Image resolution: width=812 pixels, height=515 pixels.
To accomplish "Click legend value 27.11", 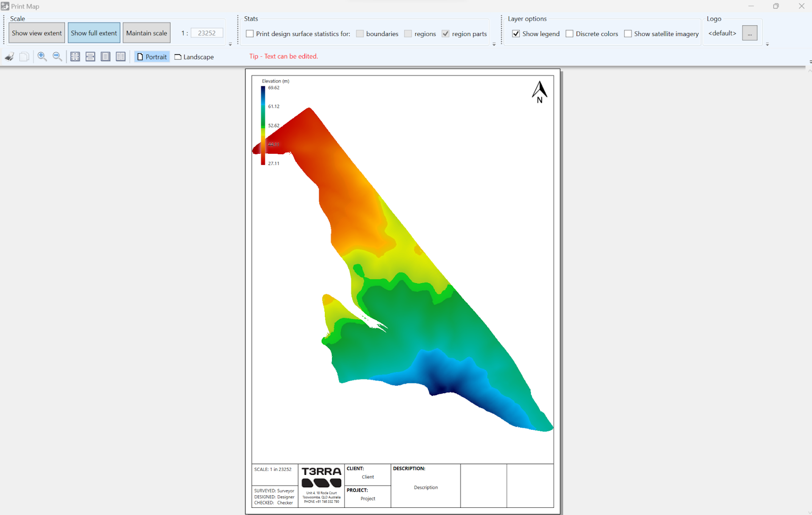I will pyautogui.click(x=274, y=163).
